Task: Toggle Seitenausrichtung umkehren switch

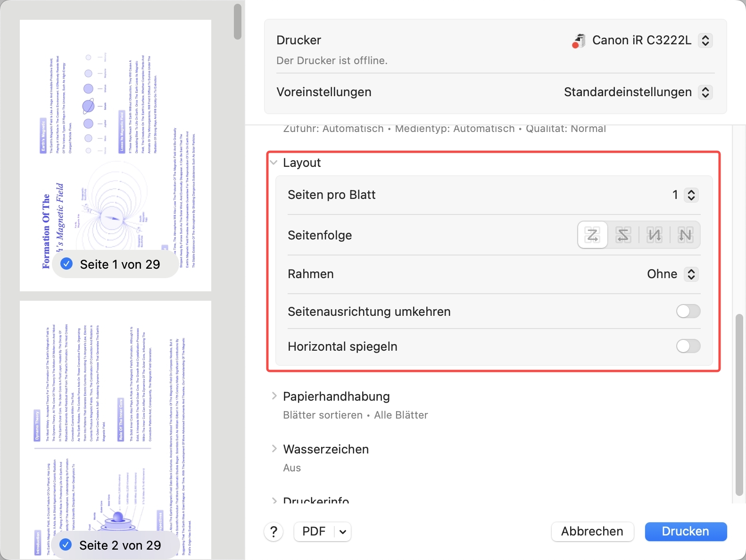Action: [x=688, y=311]
